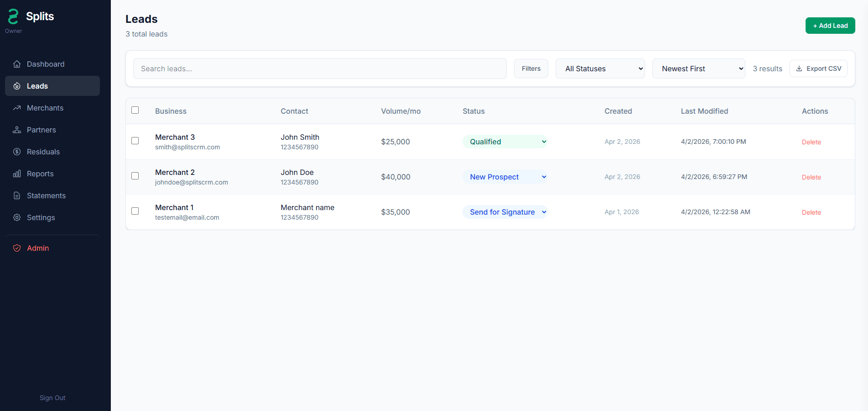Click the Status column header

[473, 111]
